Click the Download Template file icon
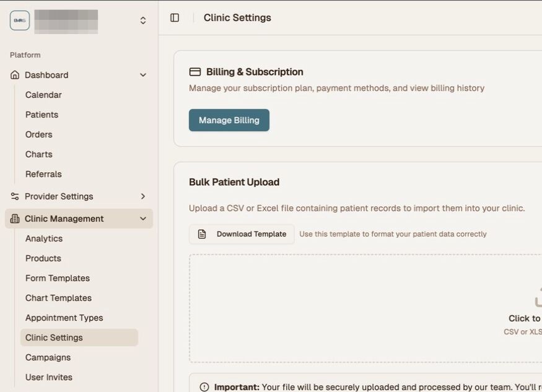The image size is (542, 392). [202, 234]
